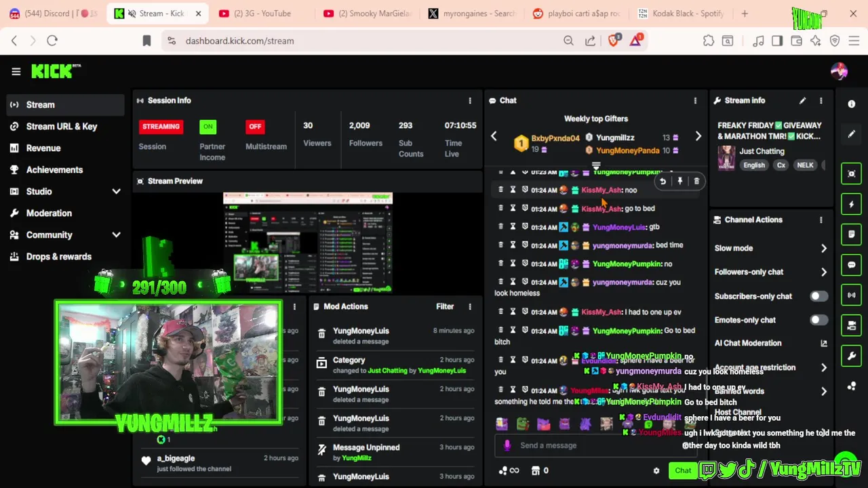
Task: Select Stream in the sidebar
Action: [65, 104]
